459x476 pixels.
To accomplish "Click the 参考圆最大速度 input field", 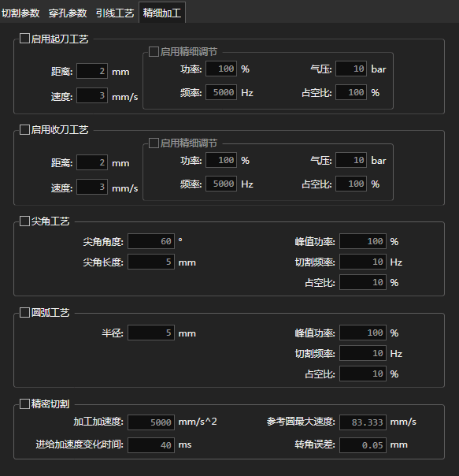I will coord(363,422).
